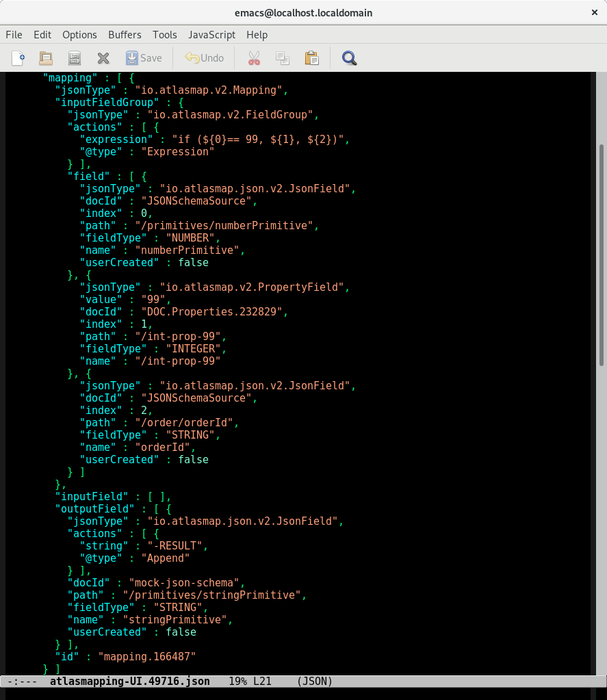Open the Edit menu
Screen dimensions: 607x700
[42, 34]
